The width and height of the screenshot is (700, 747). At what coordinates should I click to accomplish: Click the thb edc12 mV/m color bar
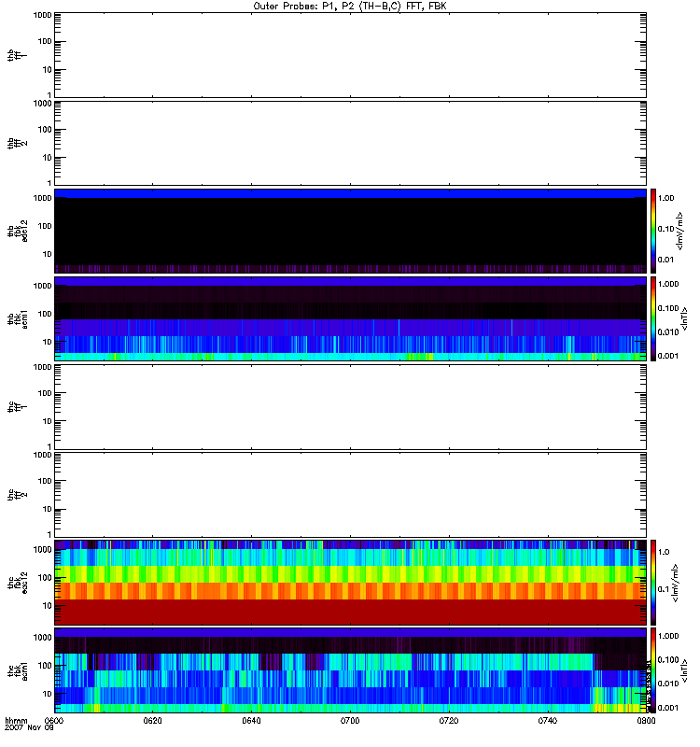[x=655, y=231]
